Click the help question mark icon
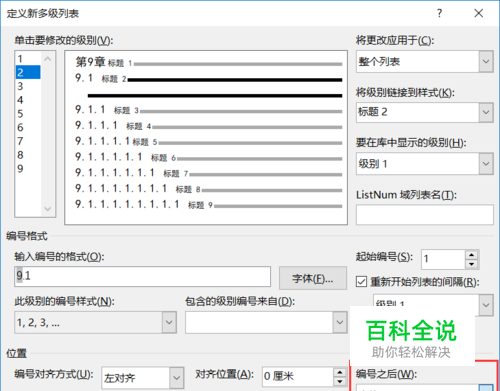This screenshot has width=500, height=391. tap(440, 13)
